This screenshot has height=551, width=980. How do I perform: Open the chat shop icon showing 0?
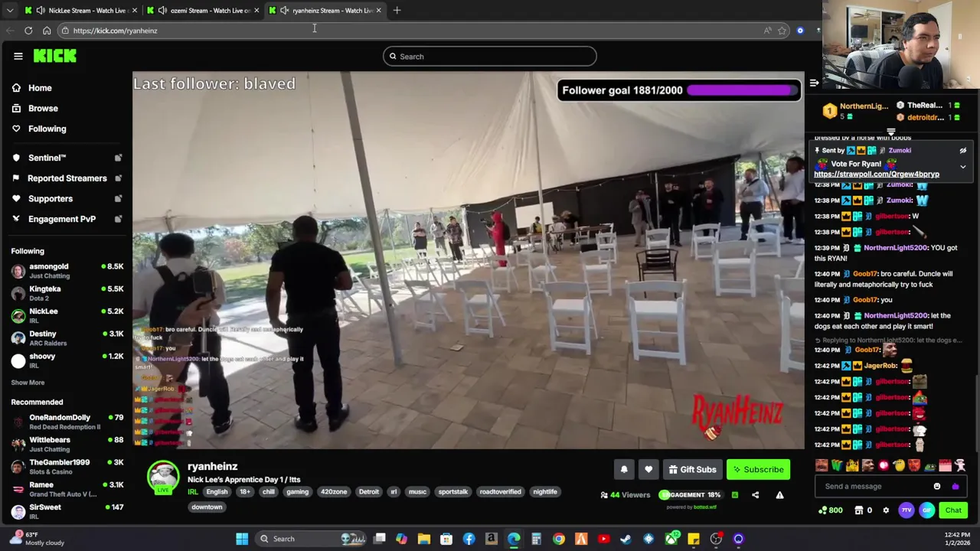pos(864,510)
